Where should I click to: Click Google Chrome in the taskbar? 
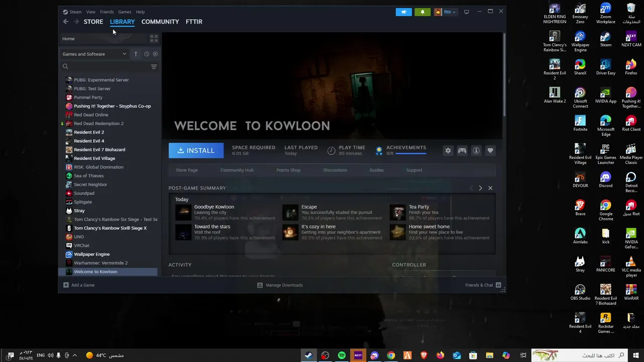391,355
